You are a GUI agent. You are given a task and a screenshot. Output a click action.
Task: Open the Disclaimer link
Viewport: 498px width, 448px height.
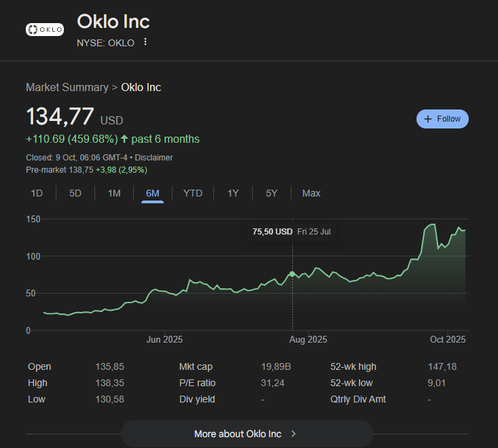tap(154, 158)
